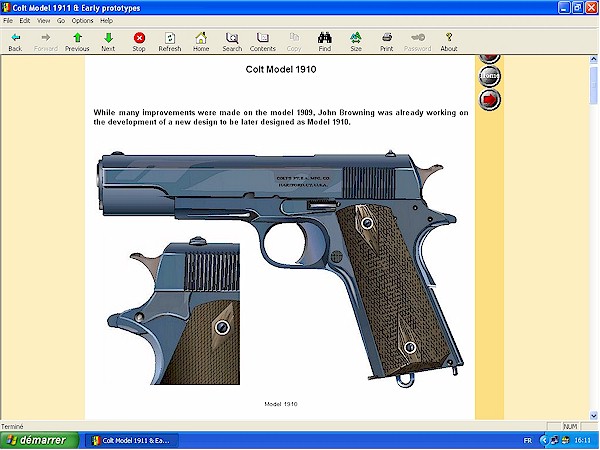Open the Go menu
This screenshot has width=600, height=450.
61,21
